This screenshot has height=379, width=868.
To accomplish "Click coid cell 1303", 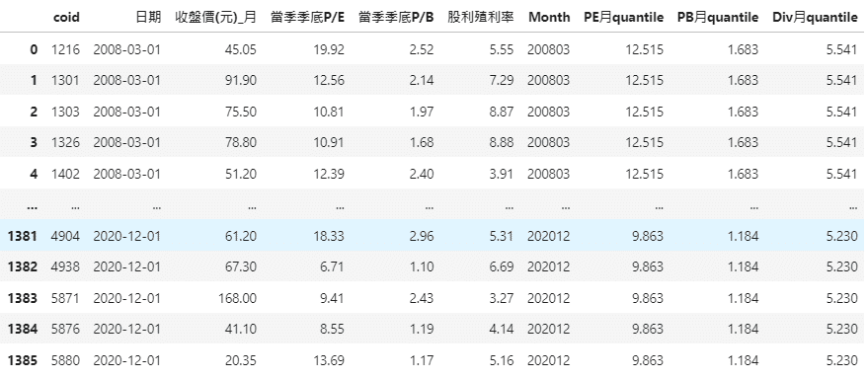I will (66, 112).
